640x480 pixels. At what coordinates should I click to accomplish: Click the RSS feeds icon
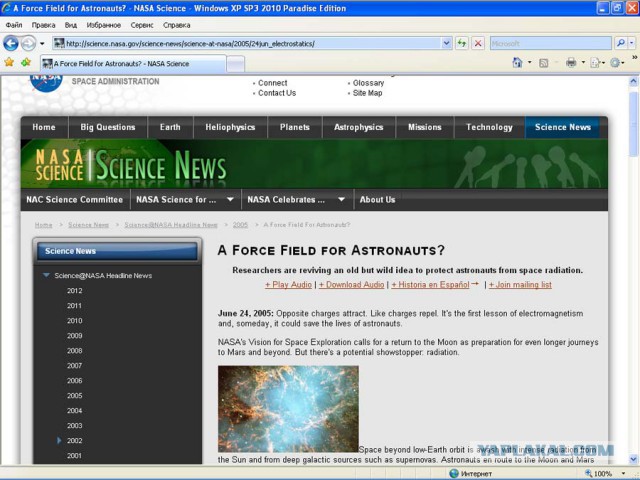pyautogui.click(x=543, y=63)
